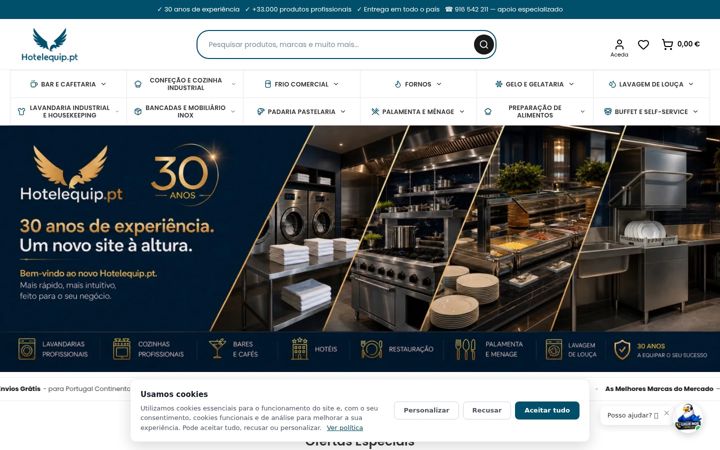Click the cart total 0,00 €
The image size is (720, 450).
click(x=688, y=44)
